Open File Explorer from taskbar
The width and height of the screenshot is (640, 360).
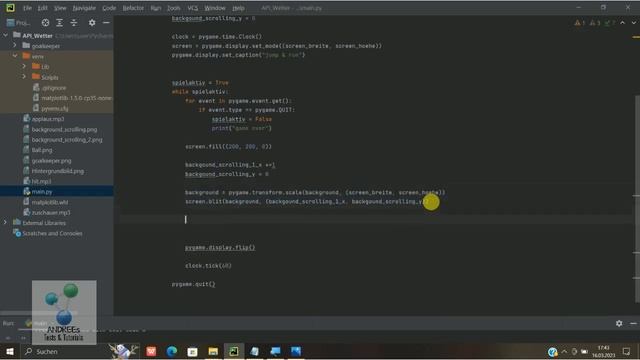pos(213,351)
